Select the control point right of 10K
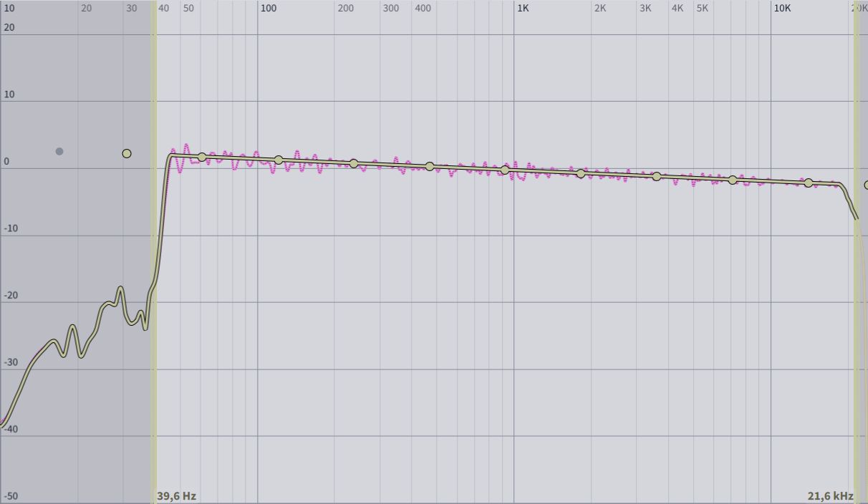The width and height of the screenshot is (868, 504). coord(809,183)
